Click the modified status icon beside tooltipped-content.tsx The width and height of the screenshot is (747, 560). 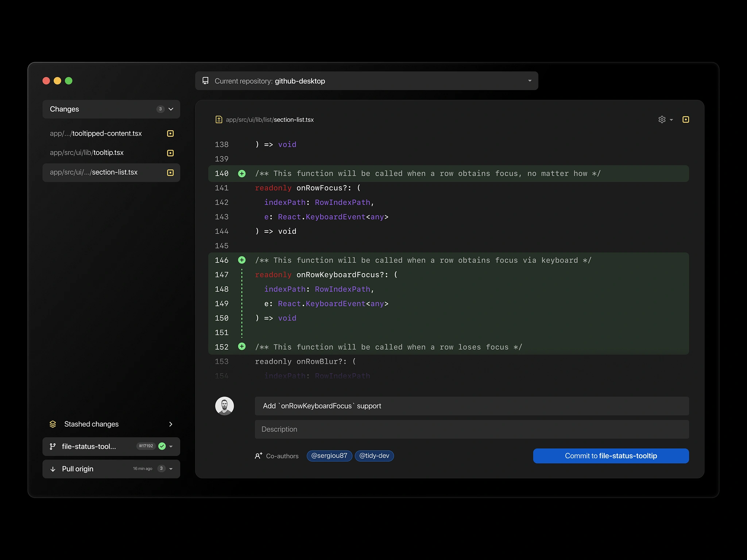pos(170,133)
